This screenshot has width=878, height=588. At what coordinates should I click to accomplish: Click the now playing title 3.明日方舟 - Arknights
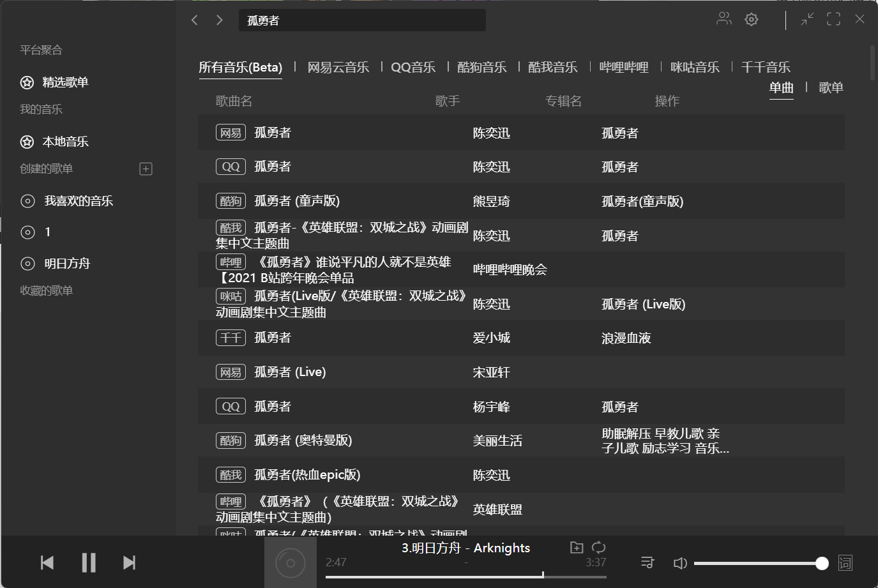(465, 548)
